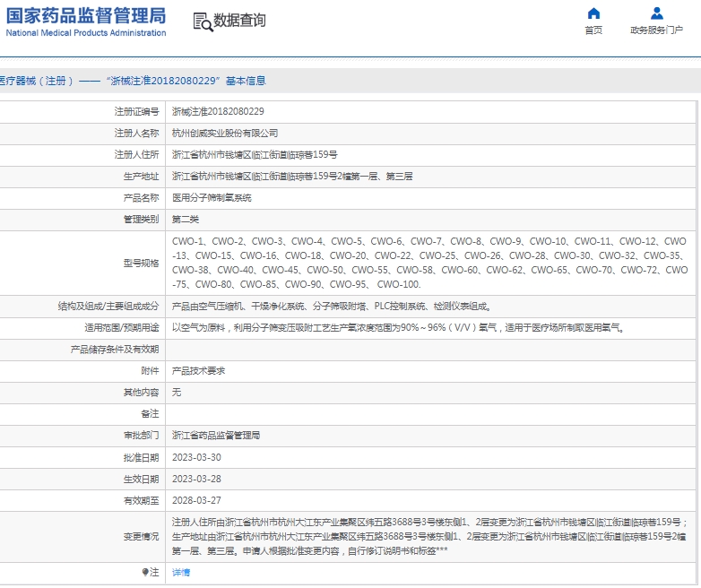701x588 pixels.
Task: Click the 适用范围/预期用途 row label
Action: pyautogui.click(x=122, y=328)
